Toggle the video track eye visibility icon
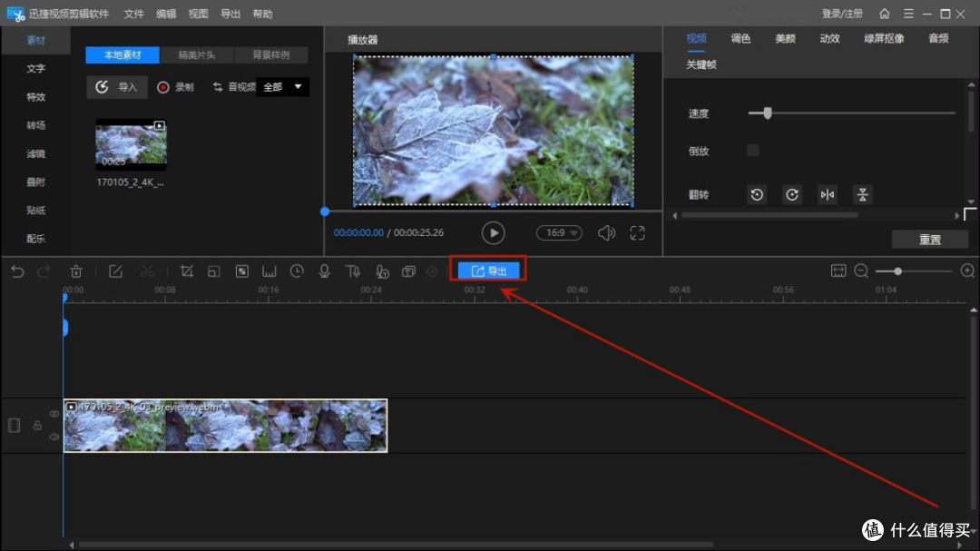 [x=54, y=414]
